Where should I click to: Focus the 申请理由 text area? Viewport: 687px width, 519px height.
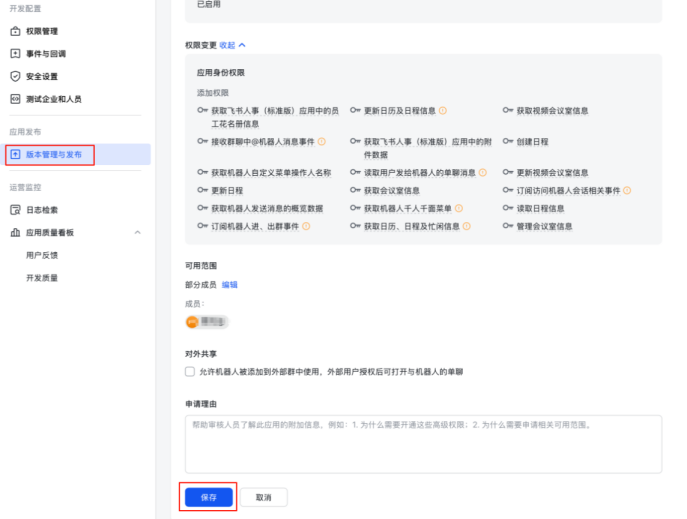423,443
